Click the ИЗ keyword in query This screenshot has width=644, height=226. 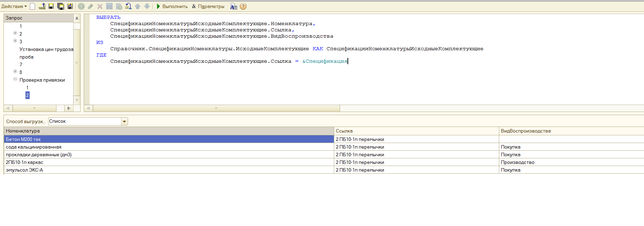click(x=100, y=43)
